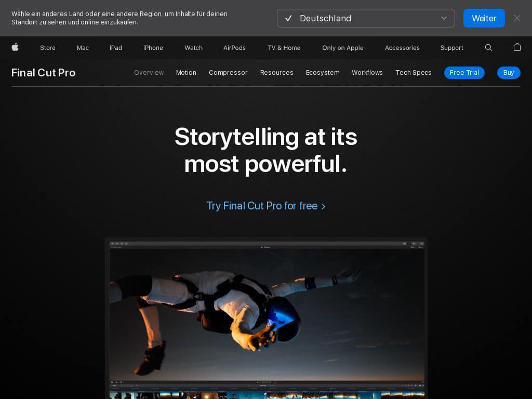Open the Mac menu item

click(83, 48)
